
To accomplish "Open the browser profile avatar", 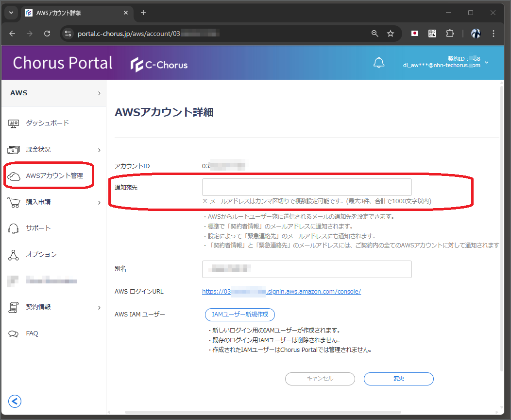I will pos(476,33).
